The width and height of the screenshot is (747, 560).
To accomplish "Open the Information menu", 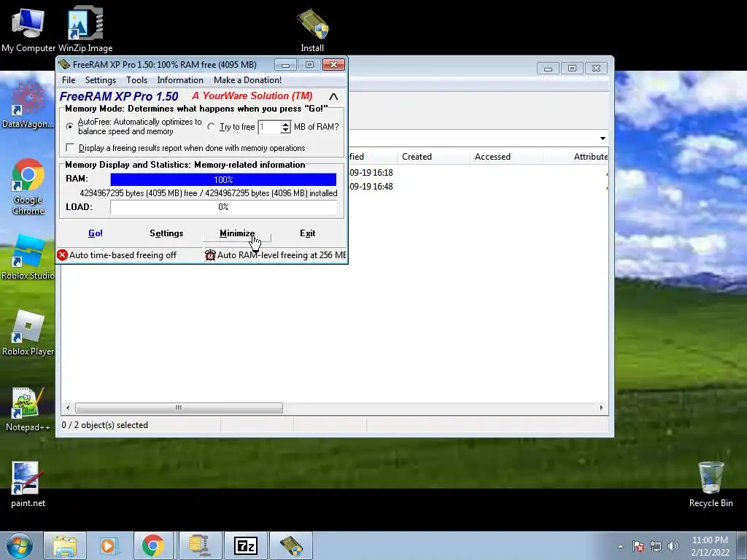I will click(x=180, y=80).
